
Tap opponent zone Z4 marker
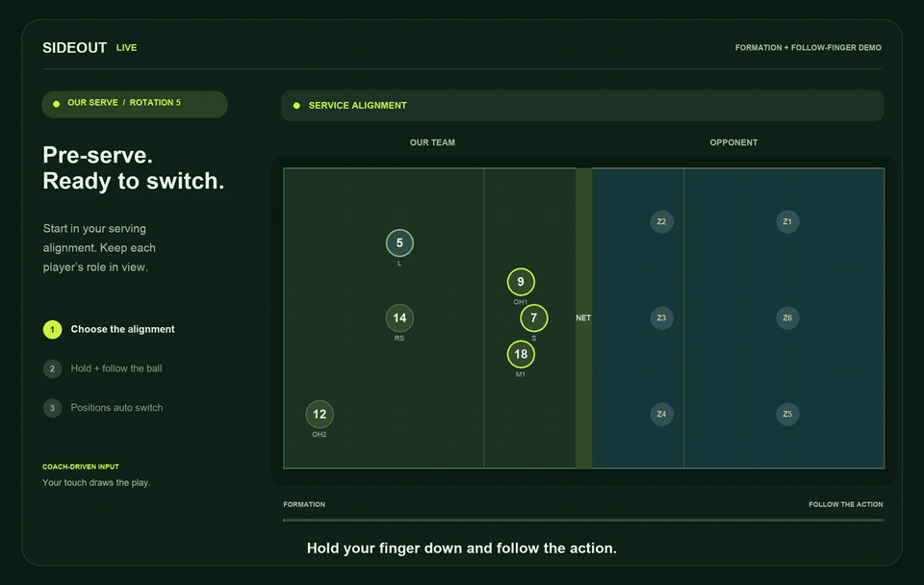661,414
